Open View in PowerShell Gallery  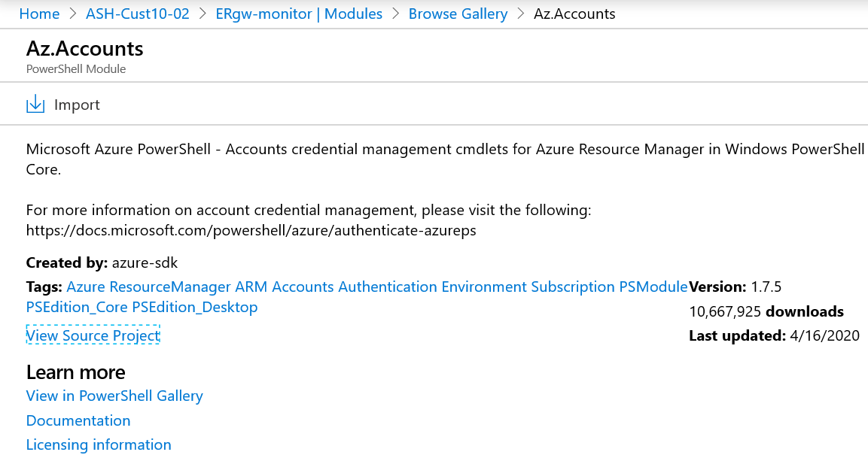pyautogui.click(x=114, y=396)
